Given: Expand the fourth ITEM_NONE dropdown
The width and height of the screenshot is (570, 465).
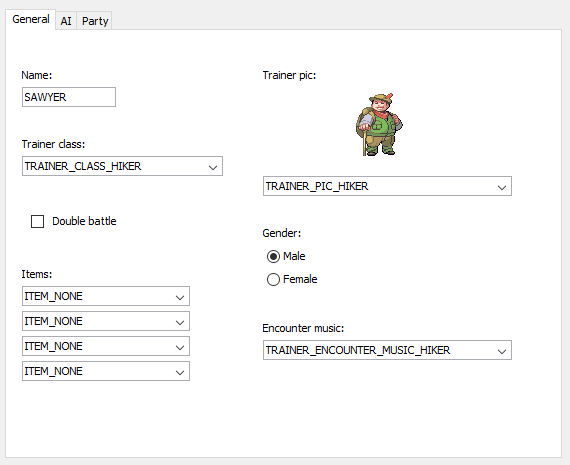Looking at the screenshot, I should pos(106,371).
